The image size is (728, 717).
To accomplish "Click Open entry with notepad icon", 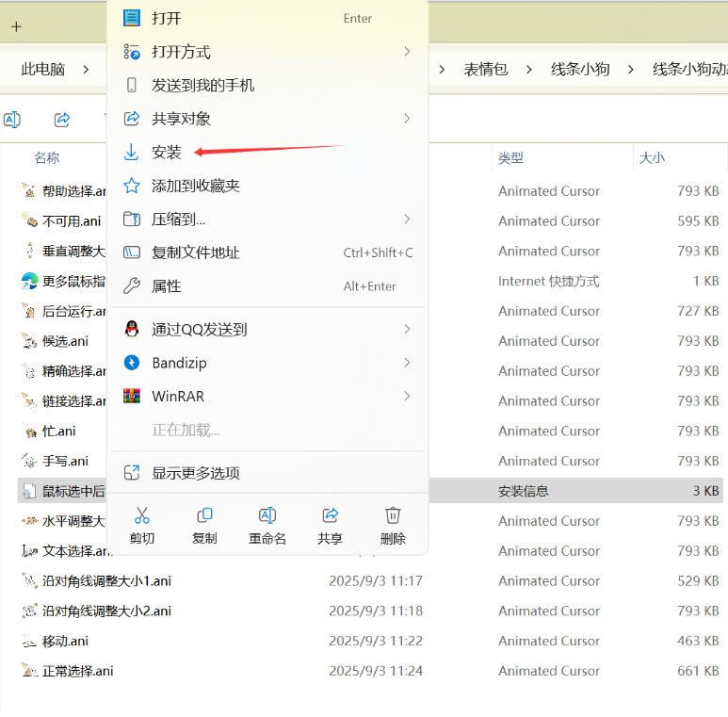I will (267, 19).
